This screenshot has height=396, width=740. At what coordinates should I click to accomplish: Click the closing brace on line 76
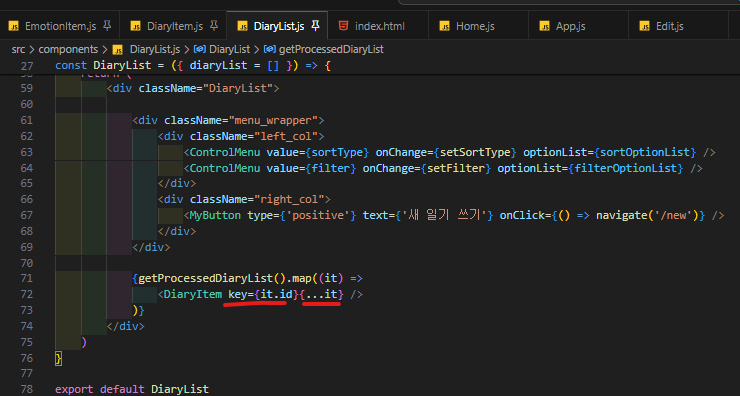(58, 358)
